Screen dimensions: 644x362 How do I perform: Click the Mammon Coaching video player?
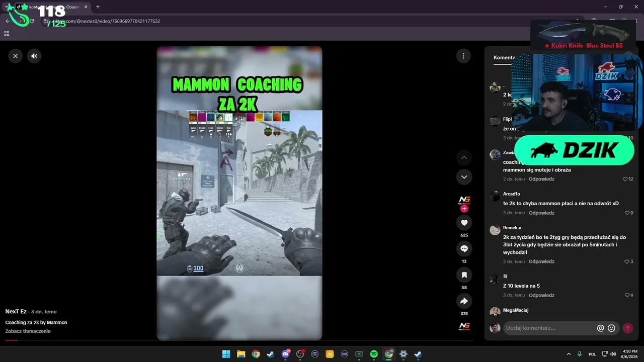coord(239,193)
